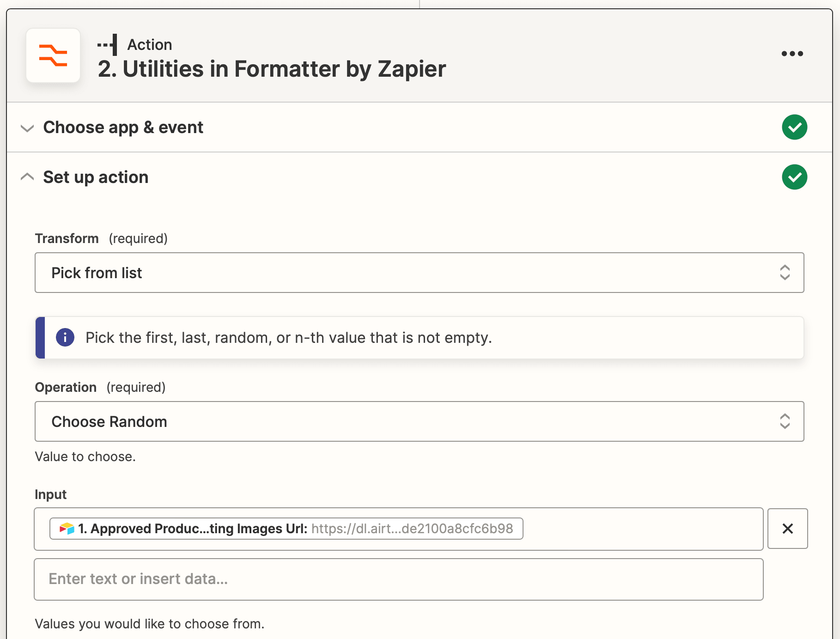Click the green checkmark beside Set up action
This screenshot has width=840, height=639.
click(x=794, y=177)
